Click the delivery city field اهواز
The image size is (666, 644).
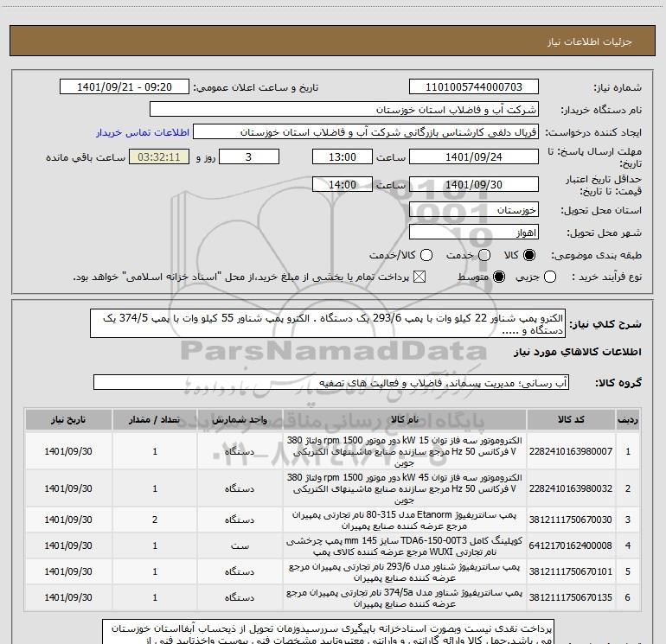click(x=474, y=233)
